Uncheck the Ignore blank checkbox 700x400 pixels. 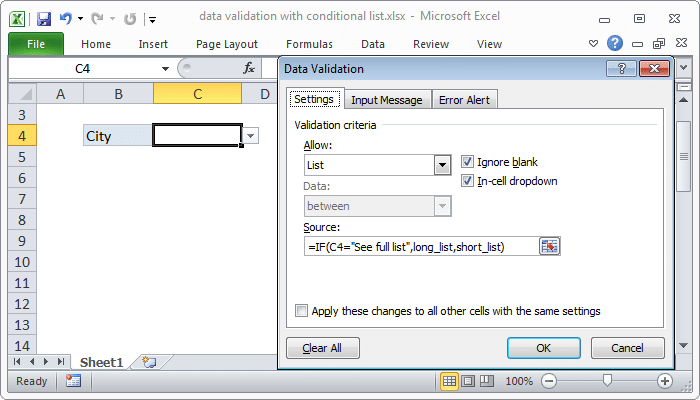tap(467, 162)
